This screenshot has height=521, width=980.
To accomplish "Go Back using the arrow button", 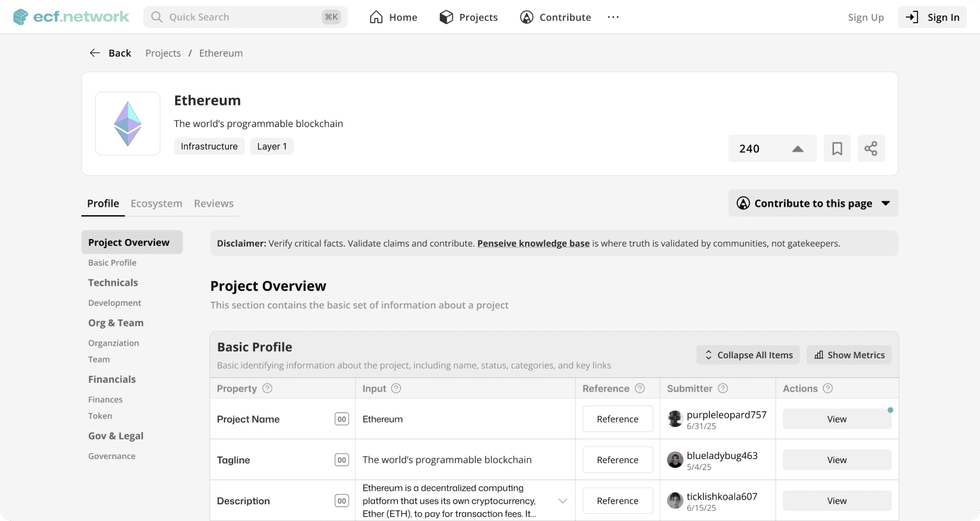I will [110, 53].
